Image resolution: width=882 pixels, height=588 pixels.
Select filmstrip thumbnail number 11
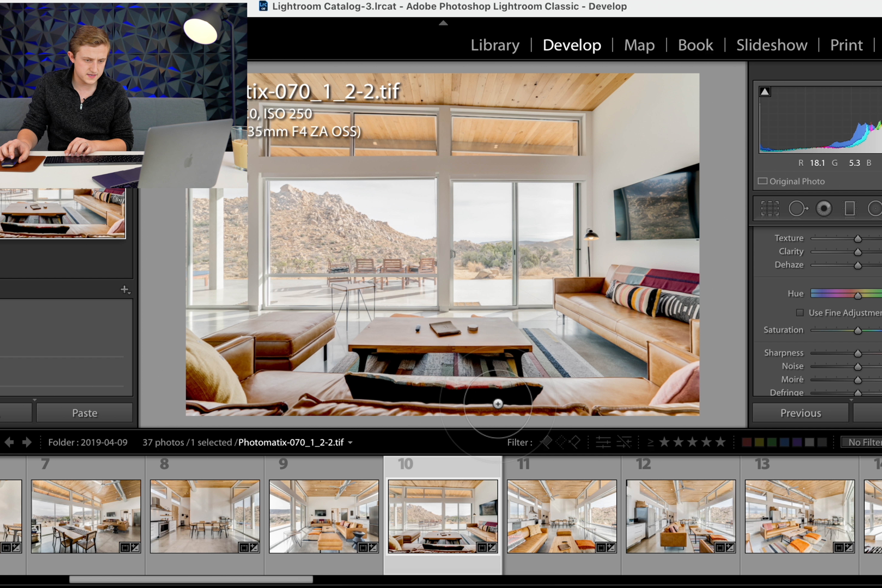562,516
